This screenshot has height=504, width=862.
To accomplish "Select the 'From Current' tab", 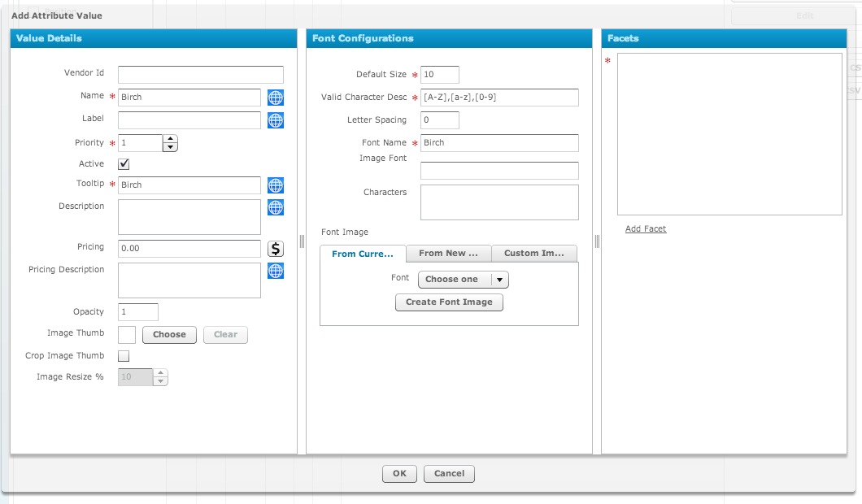I will click(362, 254).
